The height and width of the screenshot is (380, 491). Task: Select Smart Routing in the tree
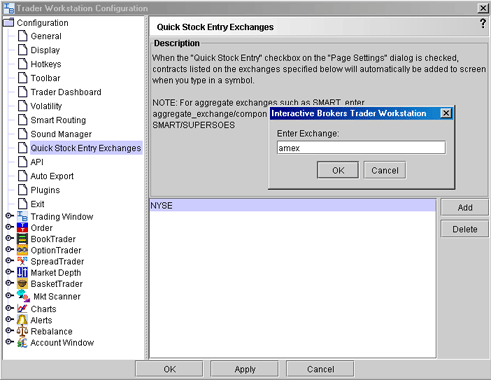point(58,120)
